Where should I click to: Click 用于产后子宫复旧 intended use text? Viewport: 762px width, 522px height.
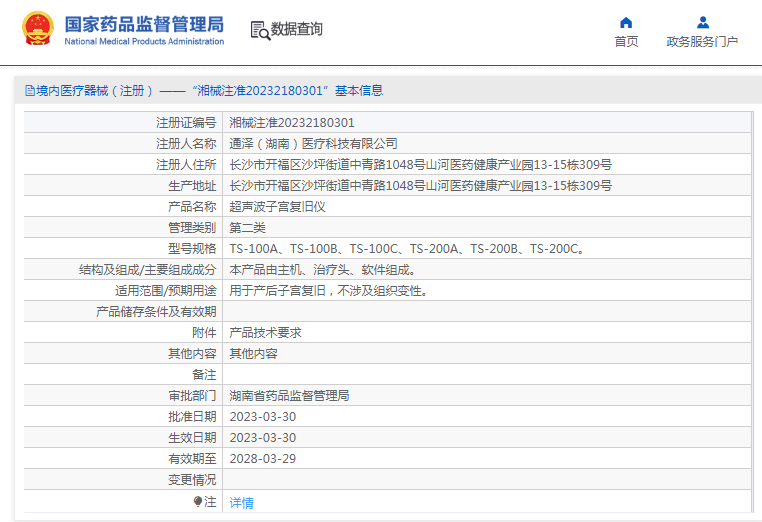[x=329, y=291]
